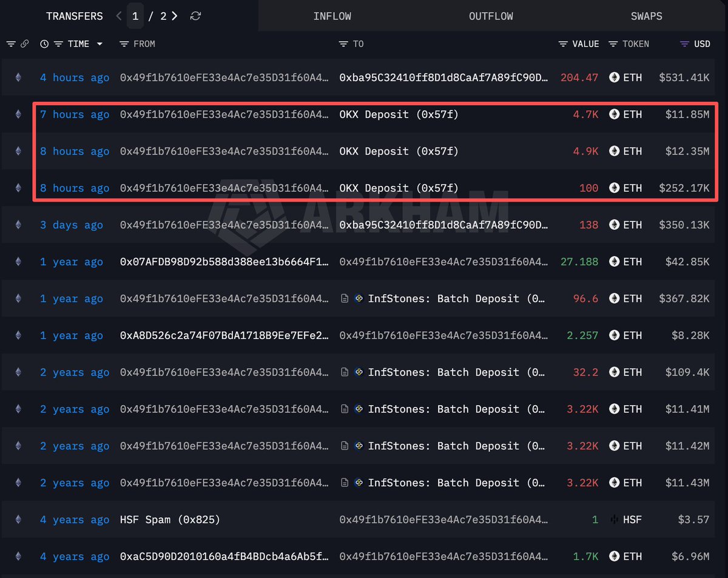
Task: Select the TRANSFERS tab
Action: click(x=75, y=16)
